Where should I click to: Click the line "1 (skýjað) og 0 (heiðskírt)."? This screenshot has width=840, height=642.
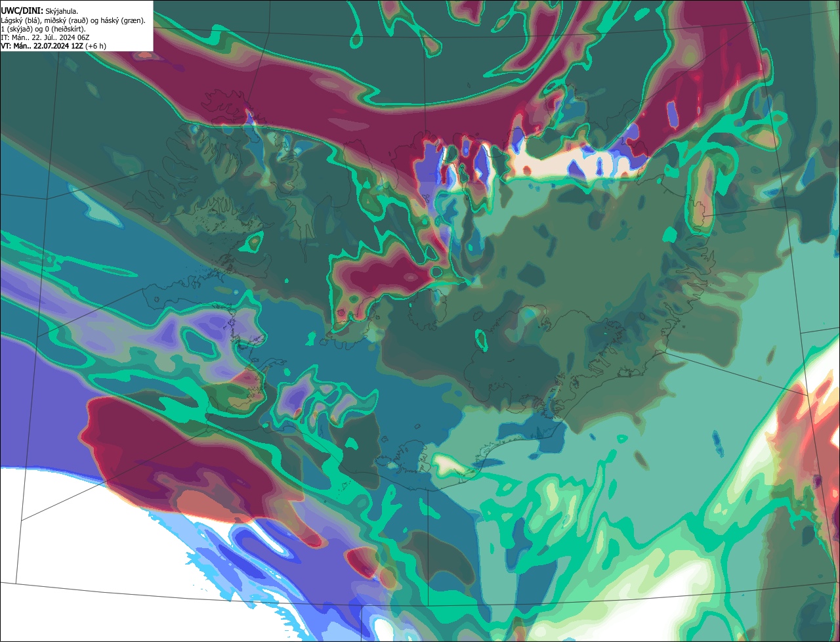pos(43,29)
